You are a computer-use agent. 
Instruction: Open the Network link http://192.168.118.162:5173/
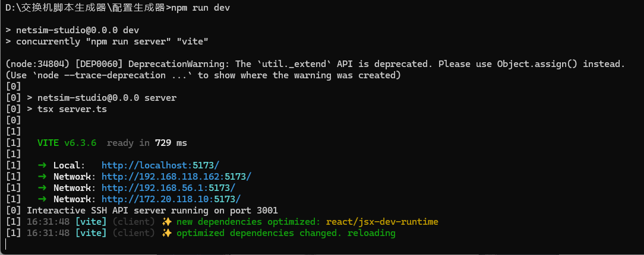point(176,177)
